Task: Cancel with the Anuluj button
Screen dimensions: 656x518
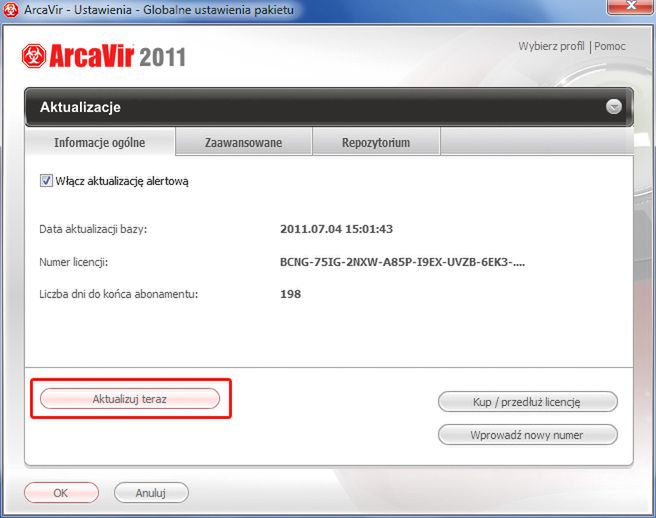Action: tap(151, 493)
